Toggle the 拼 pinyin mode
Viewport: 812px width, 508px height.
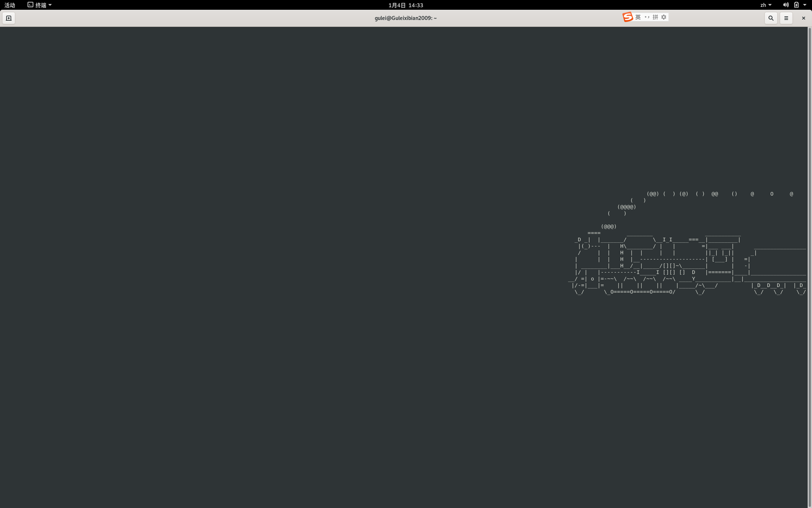[x=655, y=17]
